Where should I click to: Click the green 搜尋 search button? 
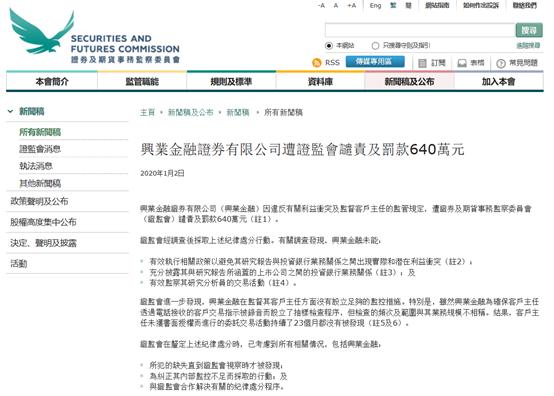(x=529, y=30)
